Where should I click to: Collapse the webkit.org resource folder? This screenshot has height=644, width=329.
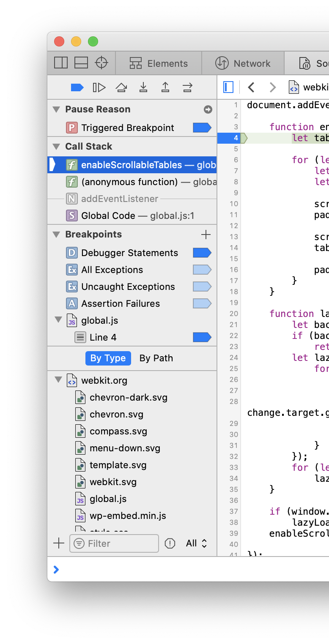(58, 380)
